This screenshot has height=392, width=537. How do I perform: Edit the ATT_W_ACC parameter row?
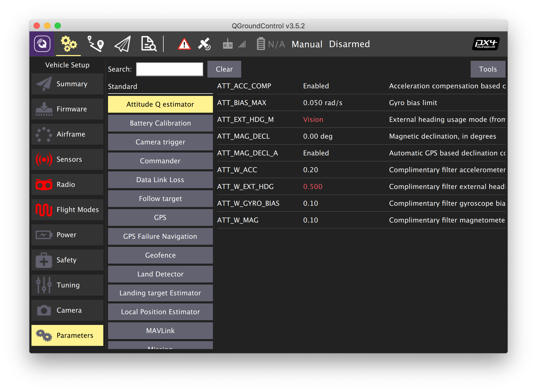pos(361,170)
